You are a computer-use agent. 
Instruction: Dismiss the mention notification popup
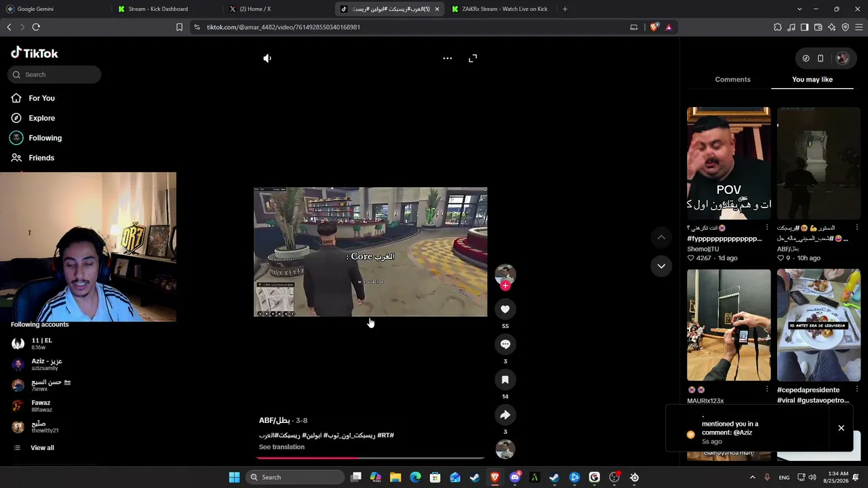coord(841,428)
